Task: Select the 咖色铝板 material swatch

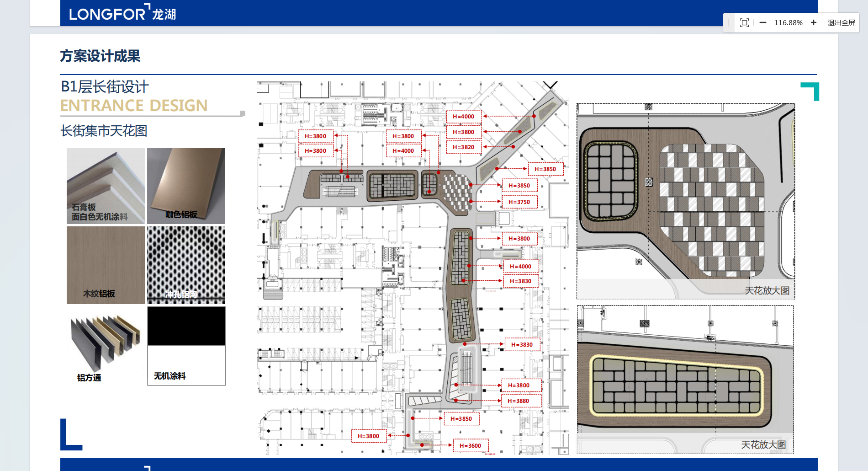Action: point(186,186)
